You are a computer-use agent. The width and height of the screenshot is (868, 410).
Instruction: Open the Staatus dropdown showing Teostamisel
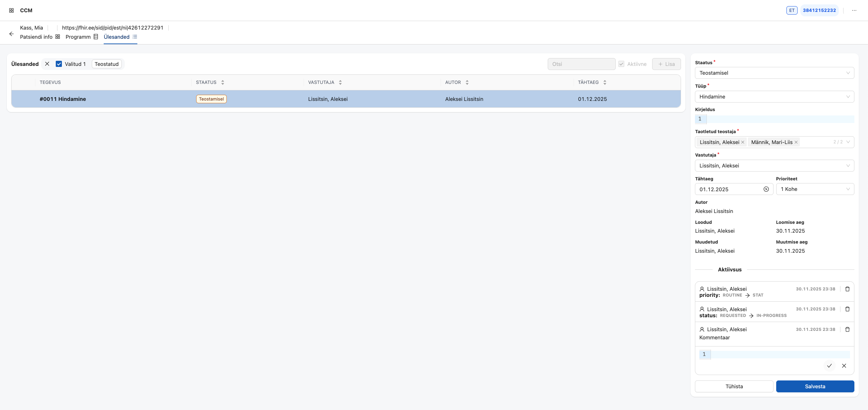774,73
